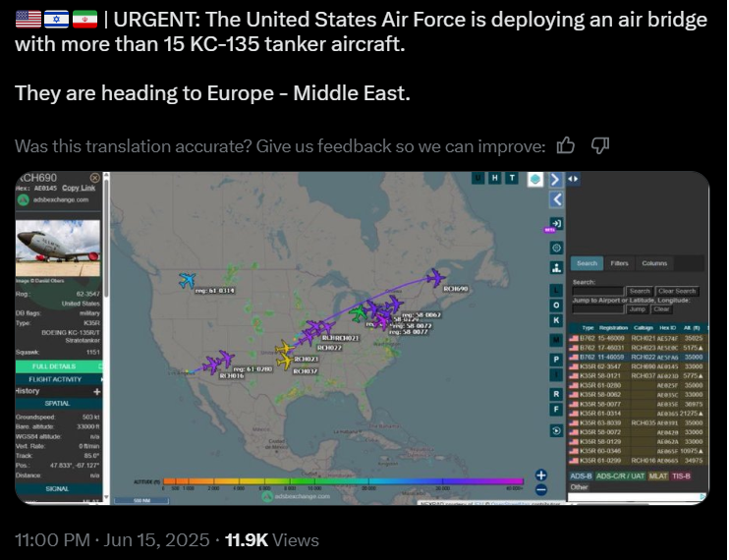
Task: Click the MLAT source legend label
Action: click(x=657, y=476)
